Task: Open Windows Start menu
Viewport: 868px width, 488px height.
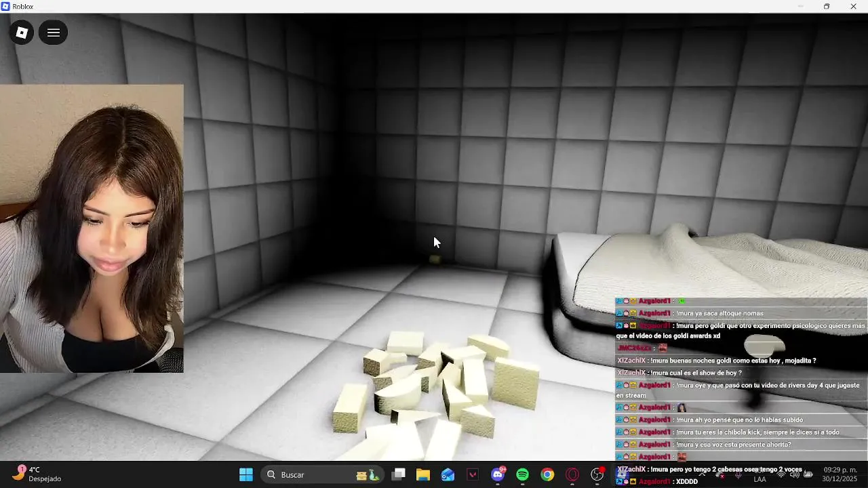Action: point(246,474)
